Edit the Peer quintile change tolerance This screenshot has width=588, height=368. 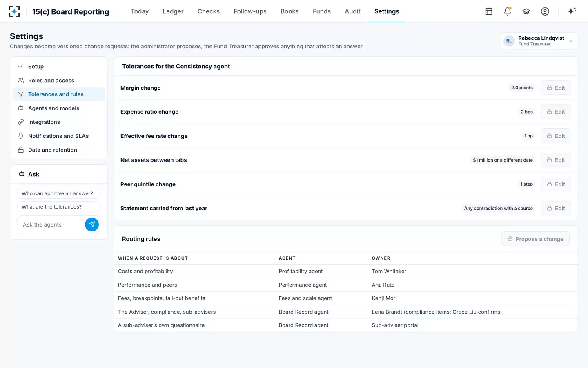(x=556, y=184)
